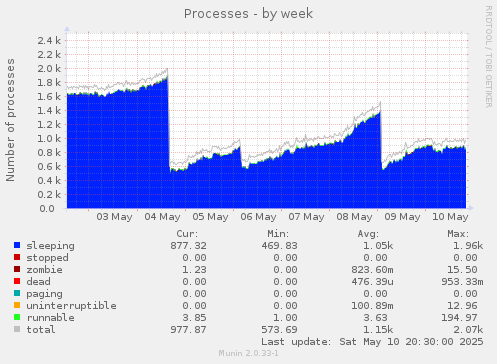Click the 'stopped' legend label
This screenshot has width=497, height=364.
(x=48, y=258)
